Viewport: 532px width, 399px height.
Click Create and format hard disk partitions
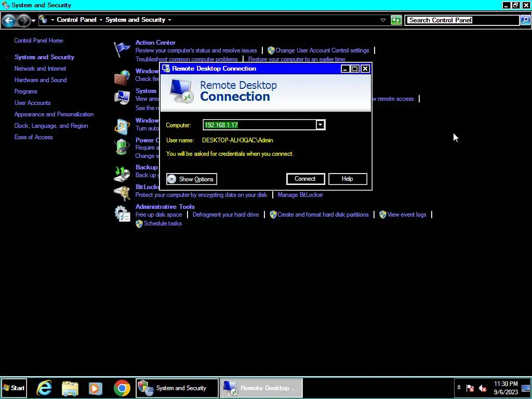click(323, 215)
